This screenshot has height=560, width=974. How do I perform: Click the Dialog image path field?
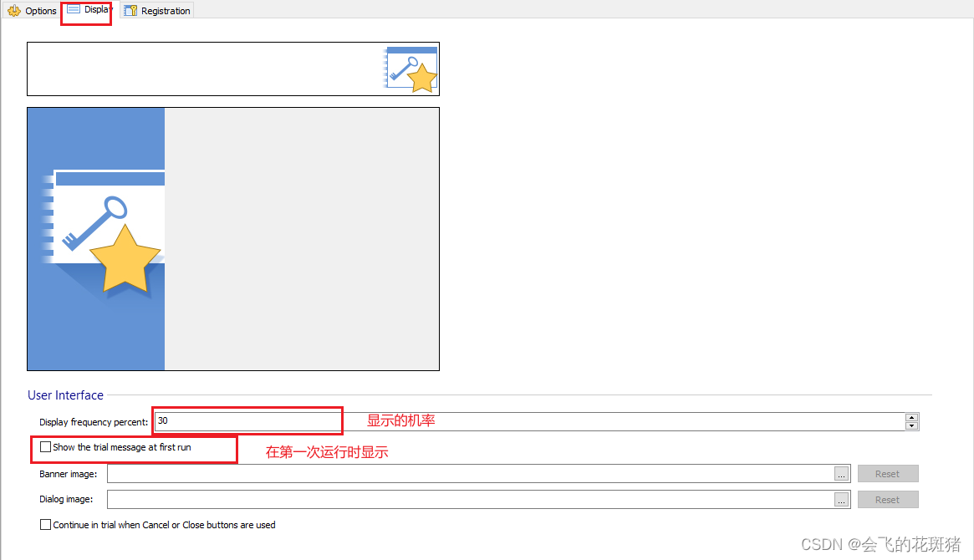[470, 499]
